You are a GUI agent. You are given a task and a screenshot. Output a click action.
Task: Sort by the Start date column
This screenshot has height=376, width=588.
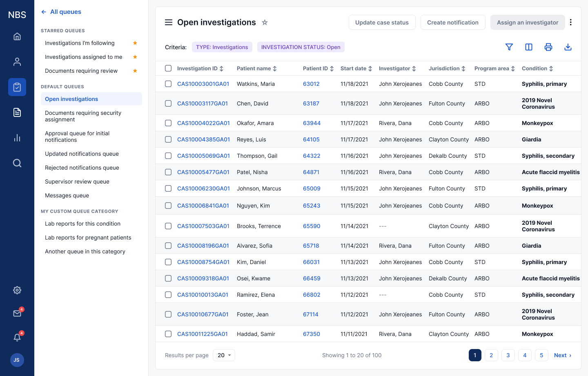point(356,68)
